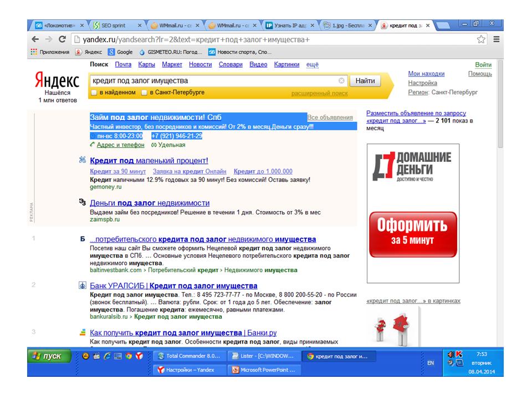The width and height of the screenshot is (532, 399).
Task: Tick the «в Санкт-Петербурге» checkbox
Action: coord(144,93)
